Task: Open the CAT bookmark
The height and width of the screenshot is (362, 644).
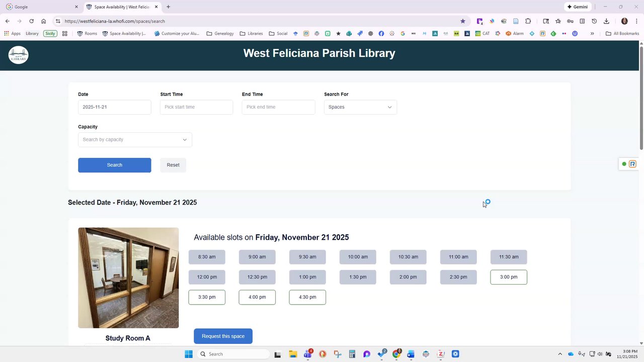Action: (x=482, y=34)
